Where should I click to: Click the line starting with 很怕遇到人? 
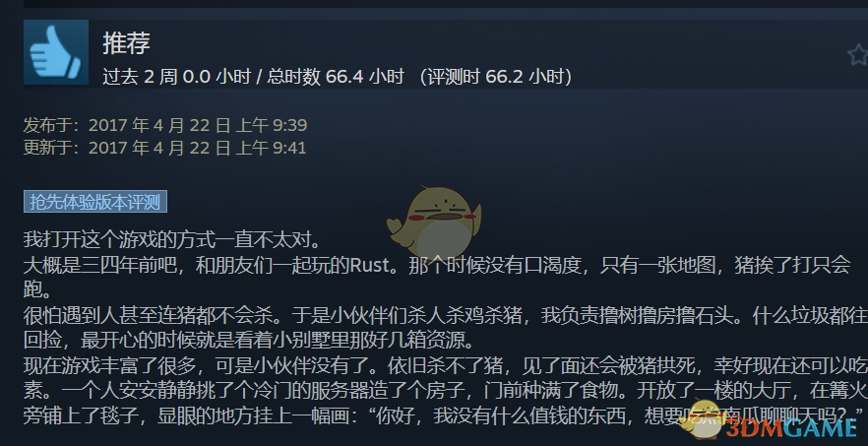(x=446, y=316)
